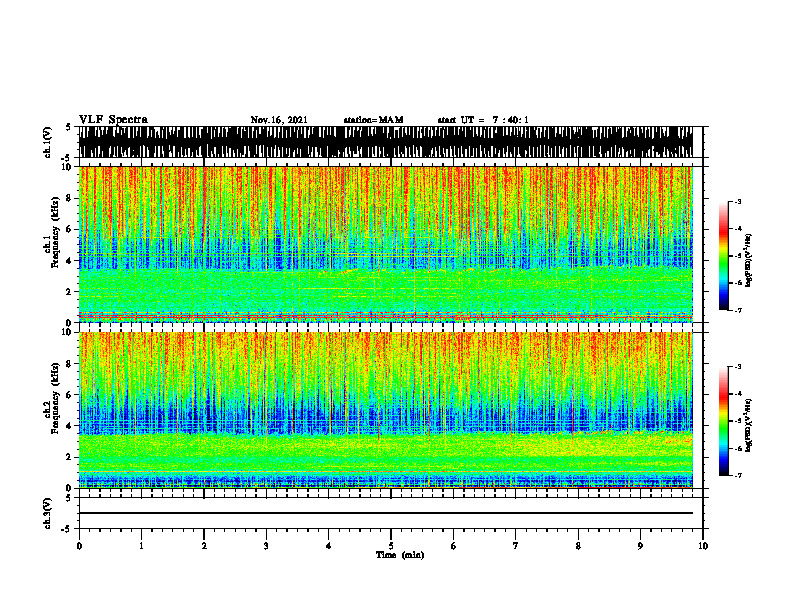This screenshot has height=612, width=792.
Task: Click the time axis tick label "4"
Action: 329,546
